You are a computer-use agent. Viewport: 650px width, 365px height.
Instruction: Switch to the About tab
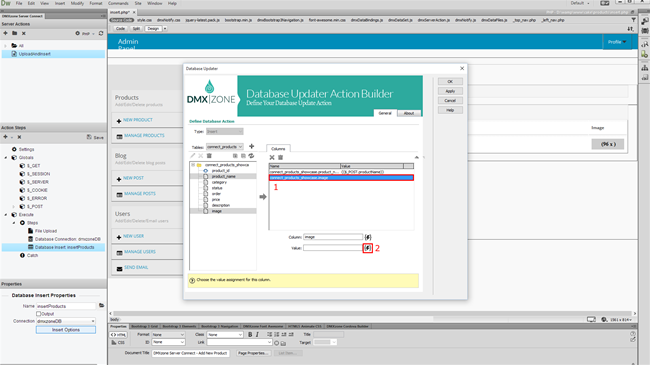click(409, 113)
